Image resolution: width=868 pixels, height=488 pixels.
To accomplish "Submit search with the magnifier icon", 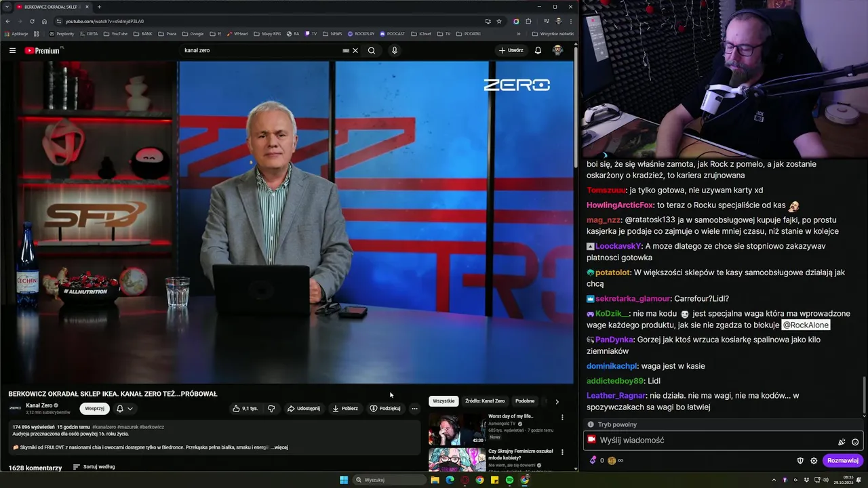I will point(372,50).
